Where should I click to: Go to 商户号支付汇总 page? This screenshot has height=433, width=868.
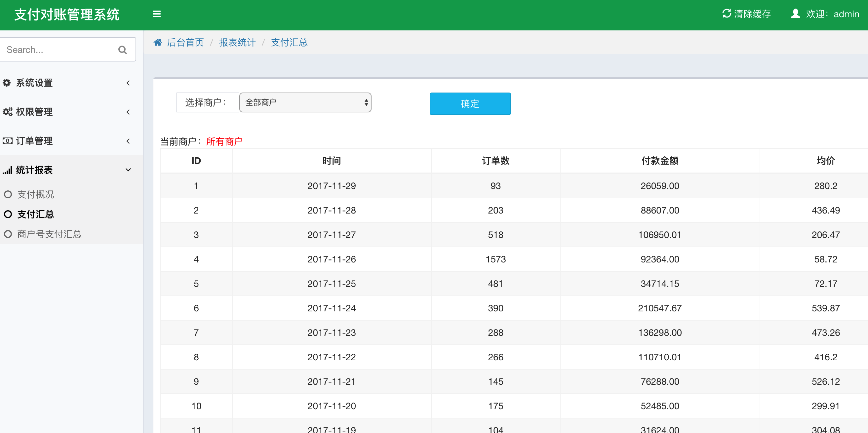[50, 234]
